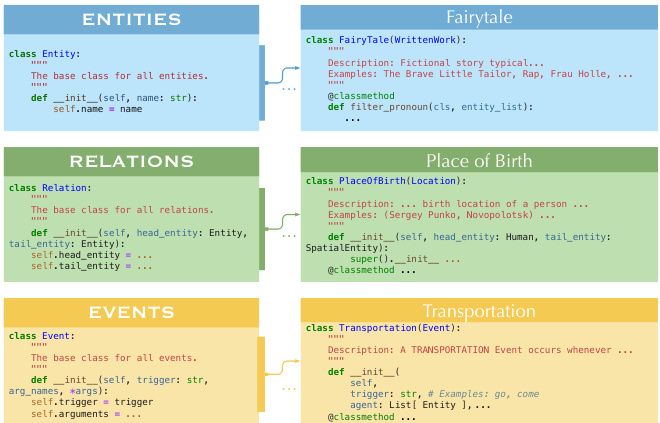Click the def filter_pronoun method line

coord(430,107)
